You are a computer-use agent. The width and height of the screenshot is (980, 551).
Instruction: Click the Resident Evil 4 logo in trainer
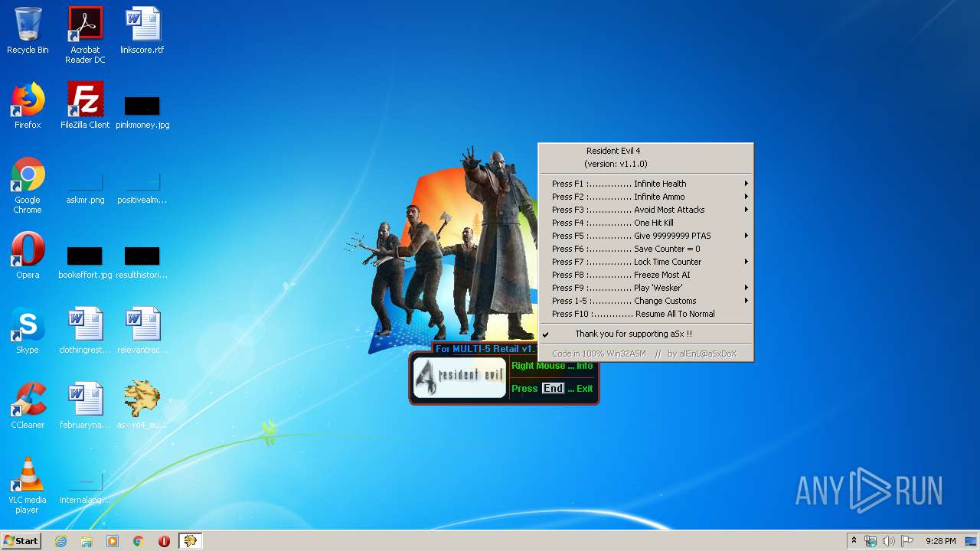tap(460, 378)
